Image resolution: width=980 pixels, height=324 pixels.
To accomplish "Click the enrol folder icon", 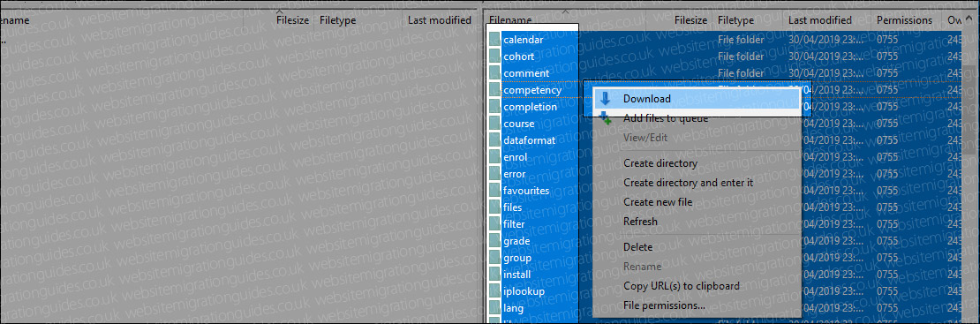I will [495, 157].
